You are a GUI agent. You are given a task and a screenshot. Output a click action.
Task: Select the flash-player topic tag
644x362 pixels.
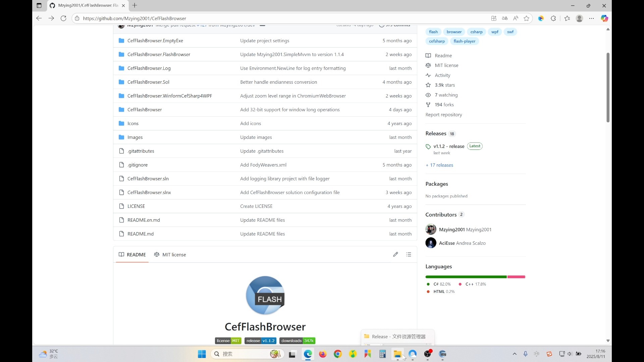pos(465,41)
